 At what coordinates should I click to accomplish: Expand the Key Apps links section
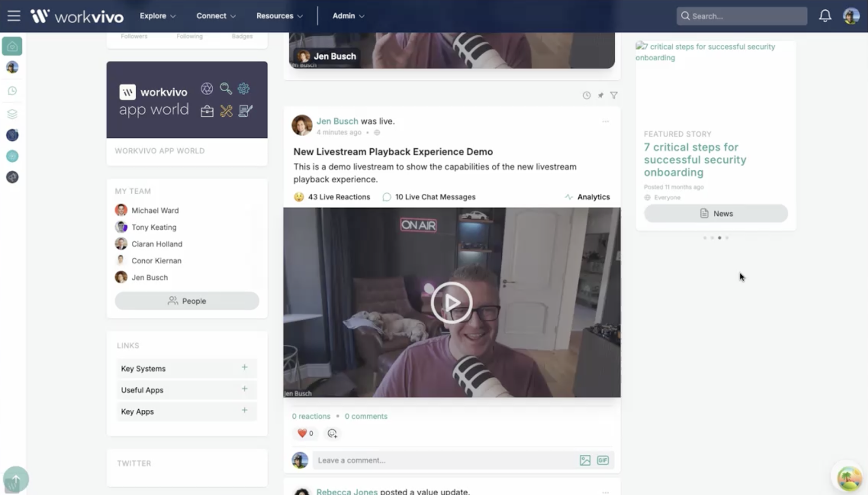pos(244,411)
